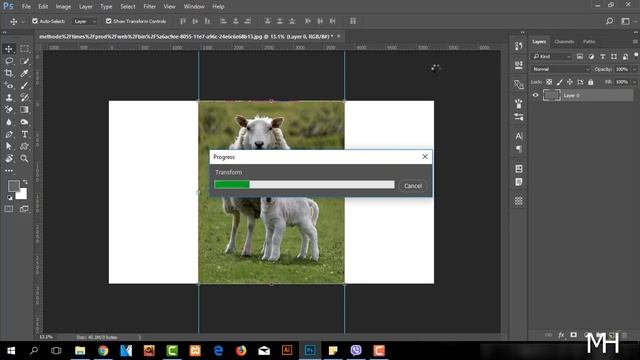Screen dimensions: 640x360
Task: Toggle pixel layer filter icon
Action: pos(580,56)
